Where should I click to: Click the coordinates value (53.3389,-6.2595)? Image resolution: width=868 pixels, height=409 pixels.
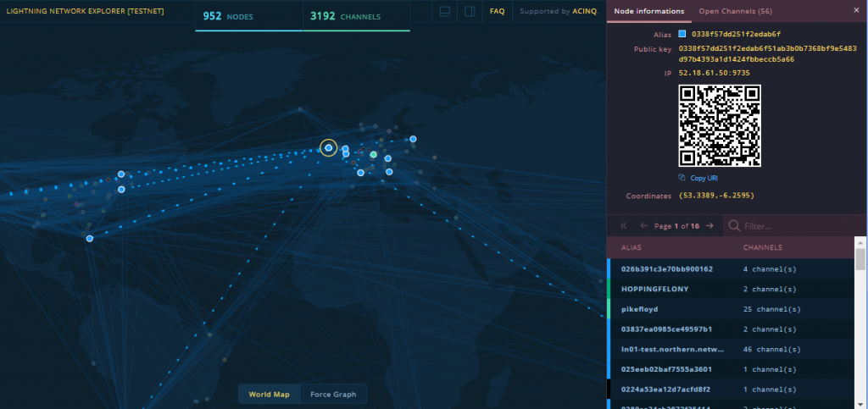[716, 196]
